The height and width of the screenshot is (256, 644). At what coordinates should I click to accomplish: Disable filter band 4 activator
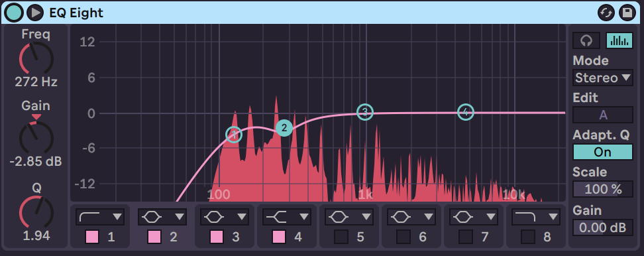pyautogui.click(x=279, y=237)
